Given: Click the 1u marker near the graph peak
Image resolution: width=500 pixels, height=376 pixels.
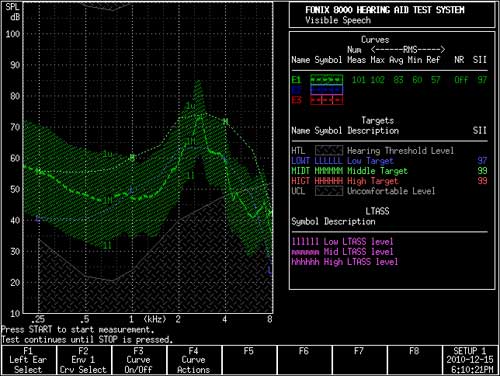Looking at the screenshot, I should pos(190,106).
